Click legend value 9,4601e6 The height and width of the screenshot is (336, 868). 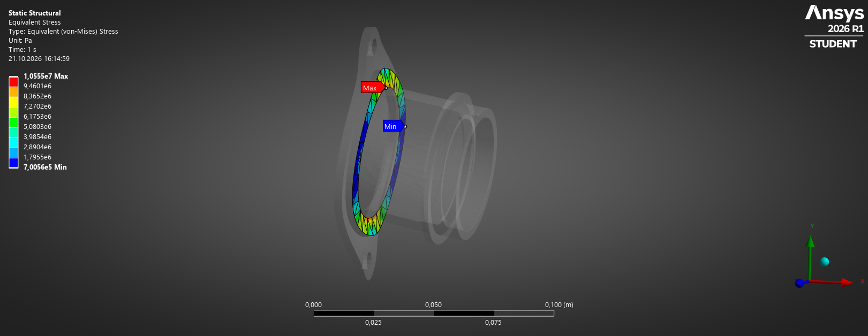pyautogui.click(x=37, y=86)
